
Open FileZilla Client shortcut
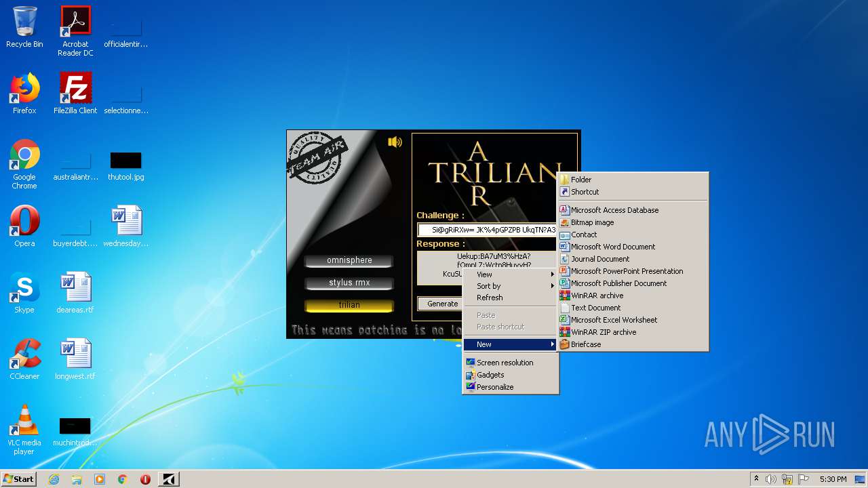(x=75, y=94)
